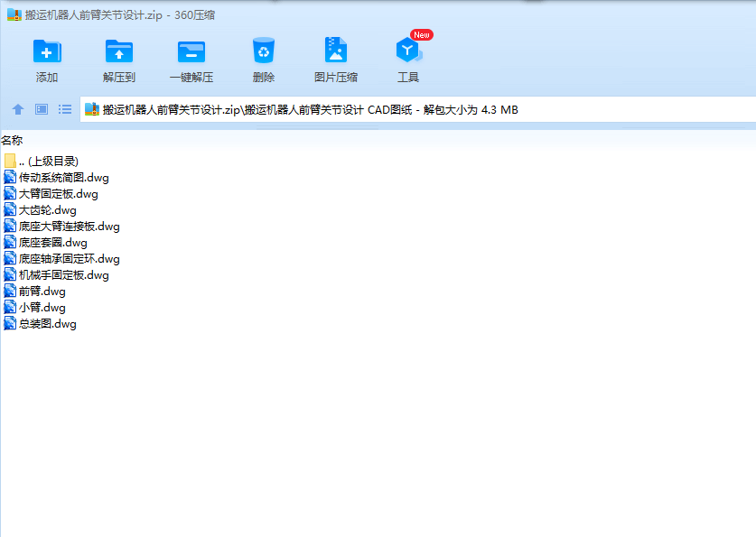
Task: Click the dwg icon beside 大齿轮.dwg
Action: [10, 210]
